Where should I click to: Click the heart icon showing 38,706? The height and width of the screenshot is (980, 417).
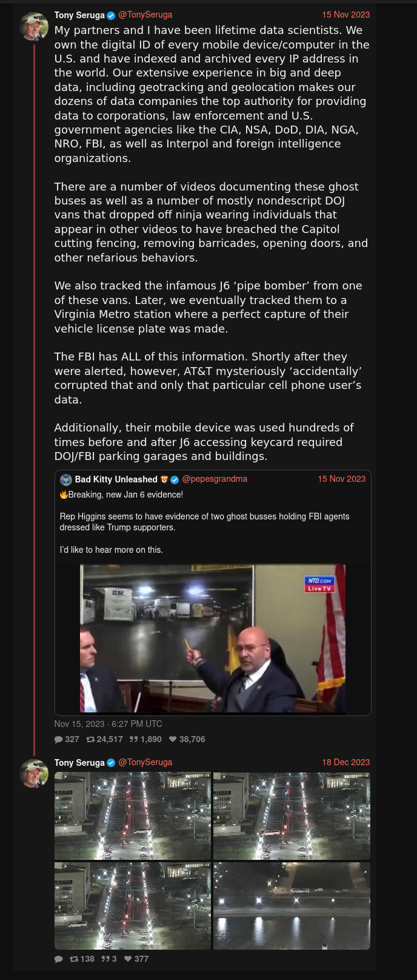pos(173,739)
